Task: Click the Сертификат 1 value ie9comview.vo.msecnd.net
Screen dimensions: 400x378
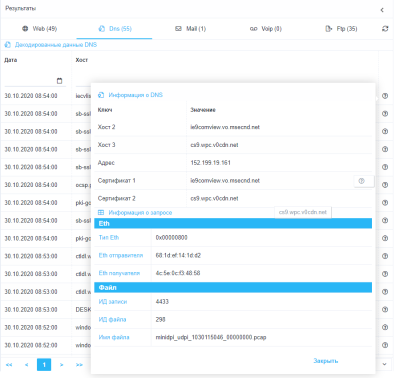Action: tap(225, 181)
